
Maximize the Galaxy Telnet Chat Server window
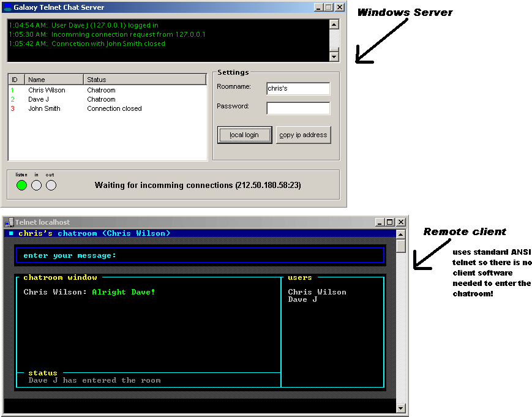pyautogui.click(x=329, y=7)
